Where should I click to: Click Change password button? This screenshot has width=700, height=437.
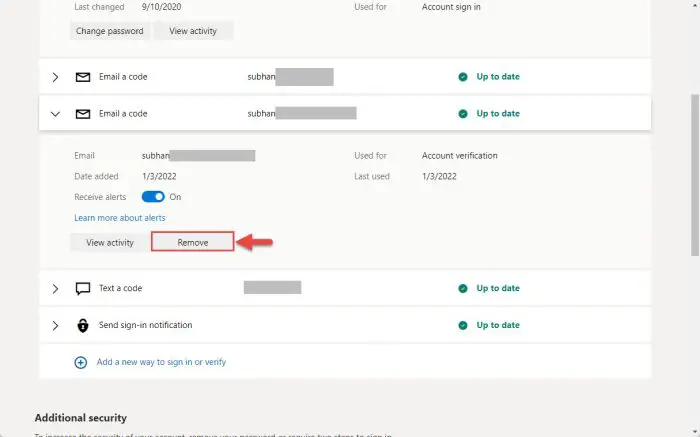[109, 31]
